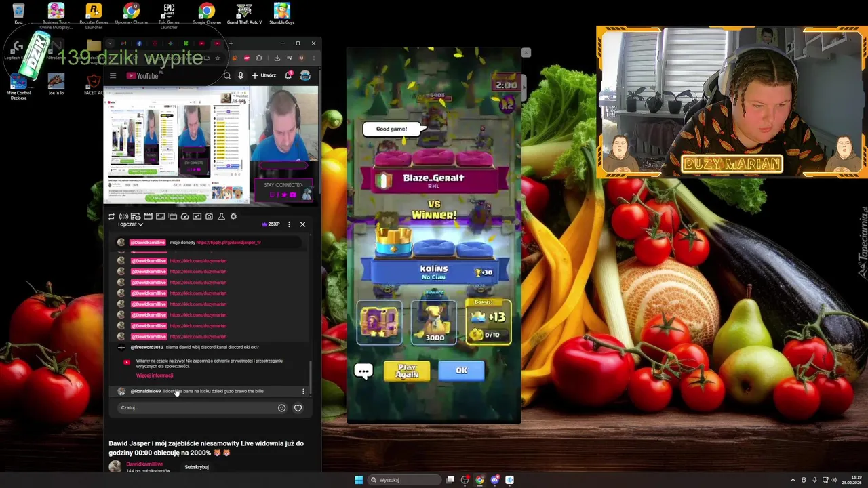Image resolution: width=868 pixels, height=488 pixels.
Task: Open Epic Games Launcher desktop shortcut
Action: point(169,16)
